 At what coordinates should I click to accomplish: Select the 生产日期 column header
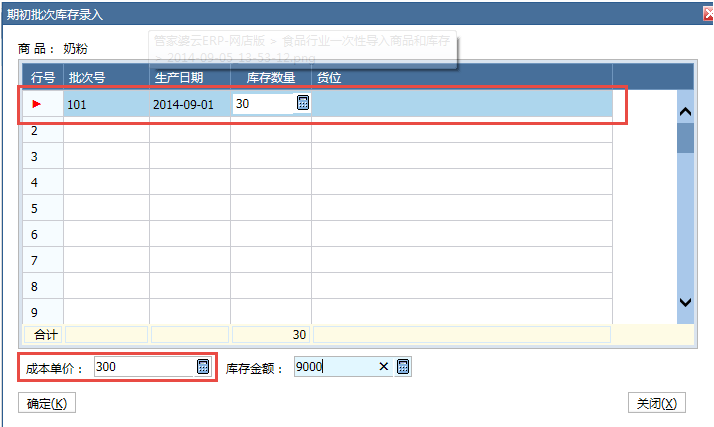point(190,78)
